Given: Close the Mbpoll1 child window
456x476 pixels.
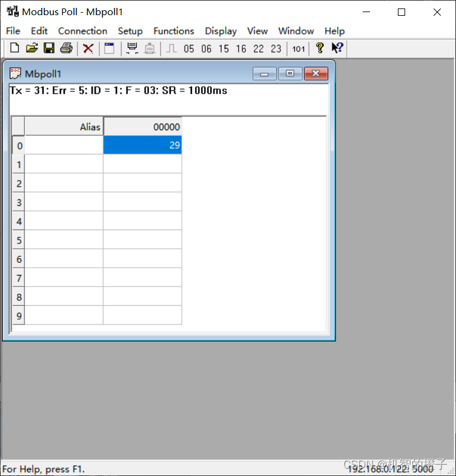Looking at the screenshot, I should [316, 74].
